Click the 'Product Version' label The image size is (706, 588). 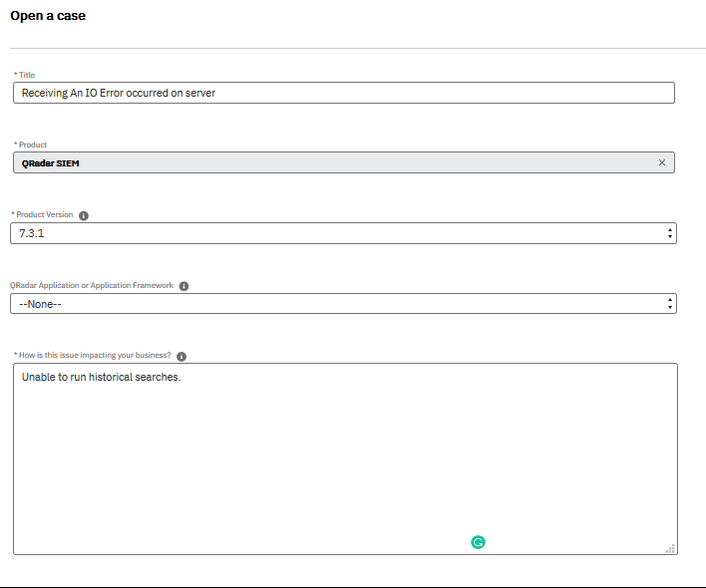pos(44,214)
